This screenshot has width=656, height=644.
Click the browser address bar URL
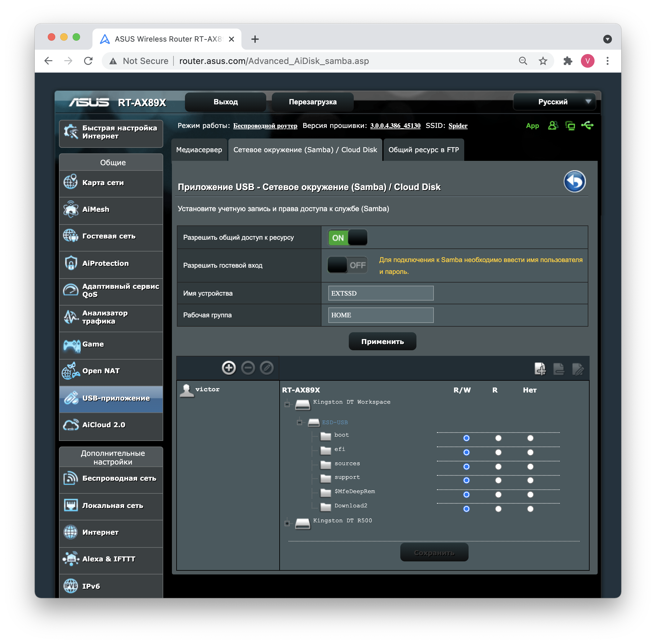274,61
